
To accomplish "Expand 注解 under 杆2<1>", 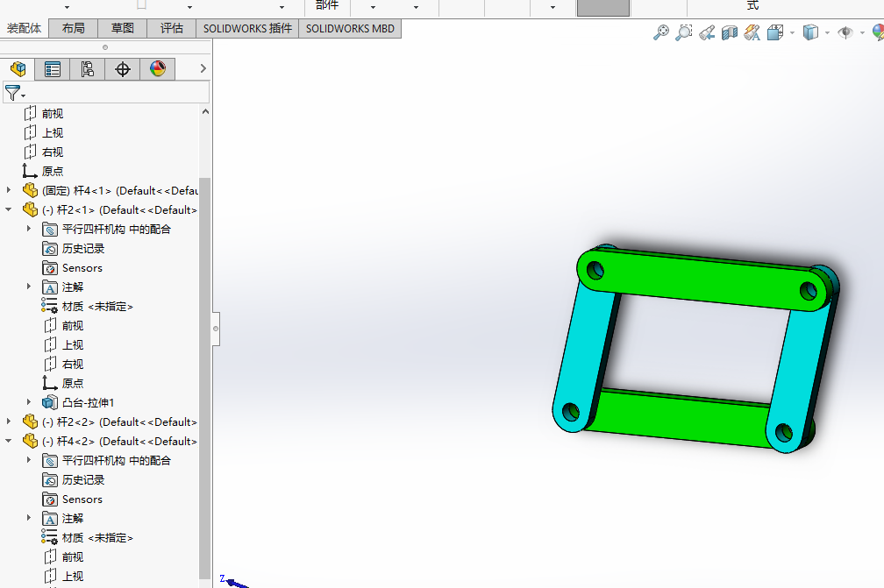I will pos(29,287).
